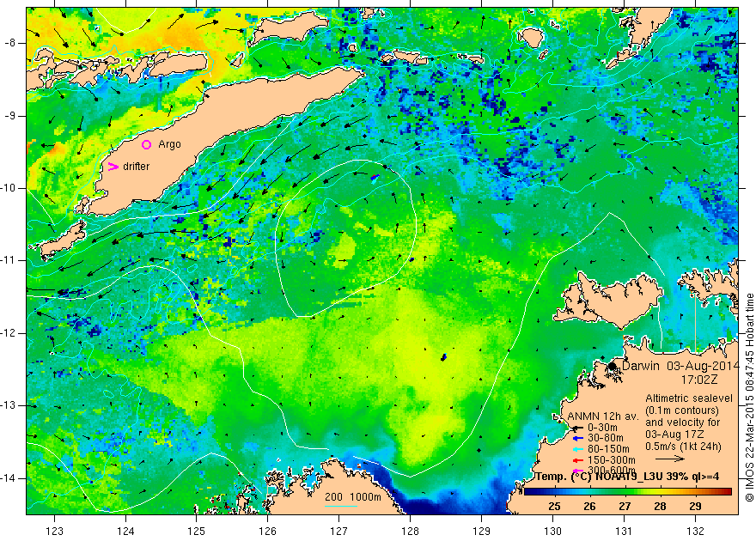Click the black 0-30m legend arrow

tap(577, 428)
